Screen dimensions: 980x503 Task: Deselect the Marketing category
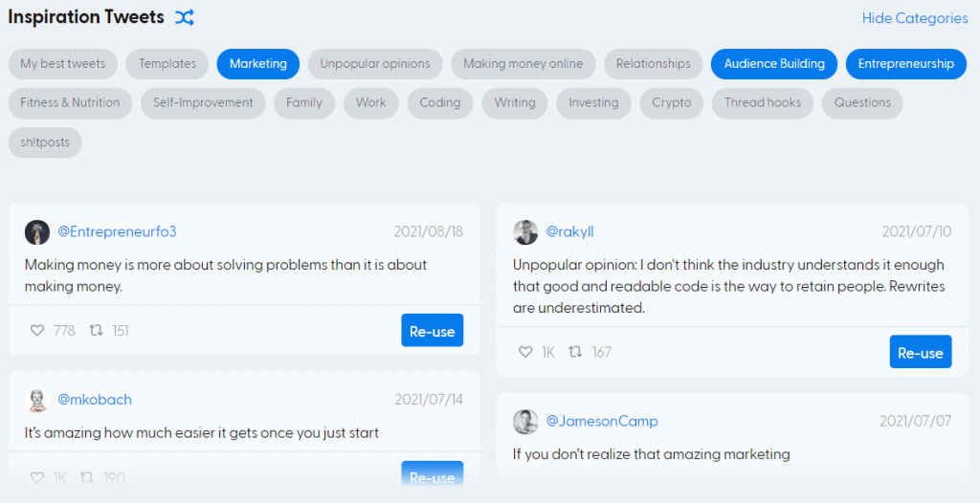[x=258, y=64]
